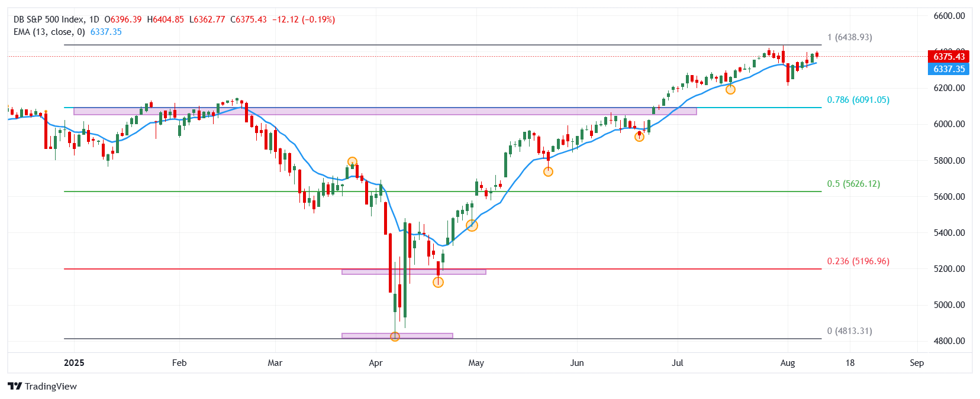The width and height of the screenshot is (980, 399).
Task: Click the Apr label on time axis
Action: (376, 363)
